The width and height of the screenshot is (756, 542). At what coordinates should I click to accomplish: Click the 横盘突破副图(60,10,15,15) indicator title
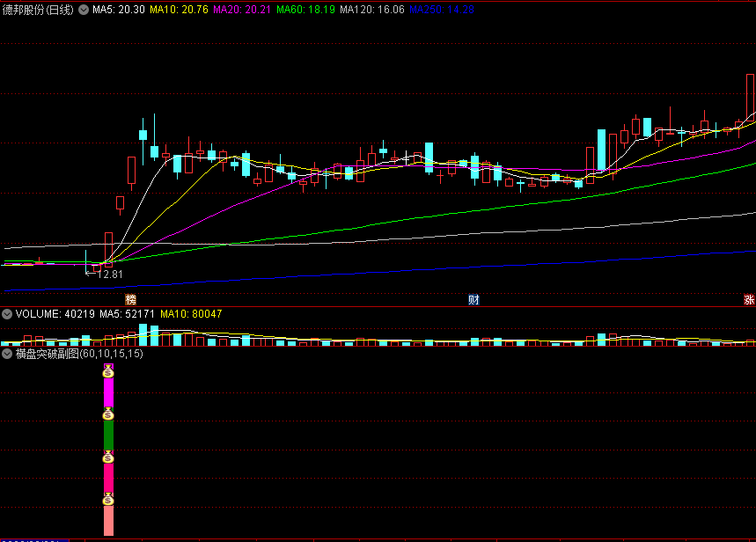click(x=79, y=354)
